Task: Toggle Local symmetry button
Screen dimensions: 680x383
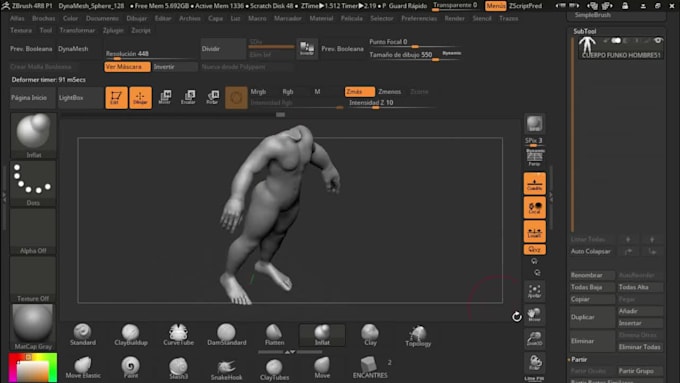Action: coord(534,207)
